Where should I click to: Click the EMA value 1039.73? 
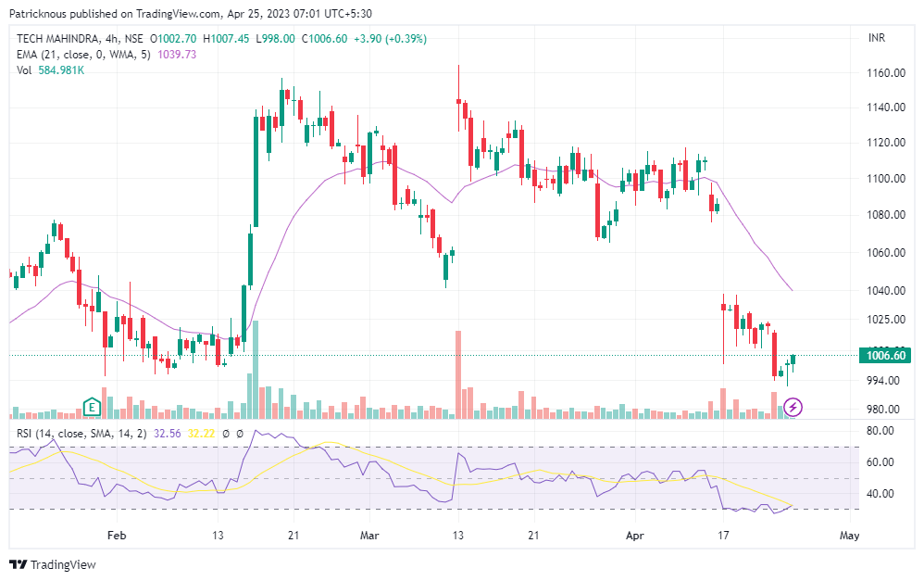[x=177, y=55]
